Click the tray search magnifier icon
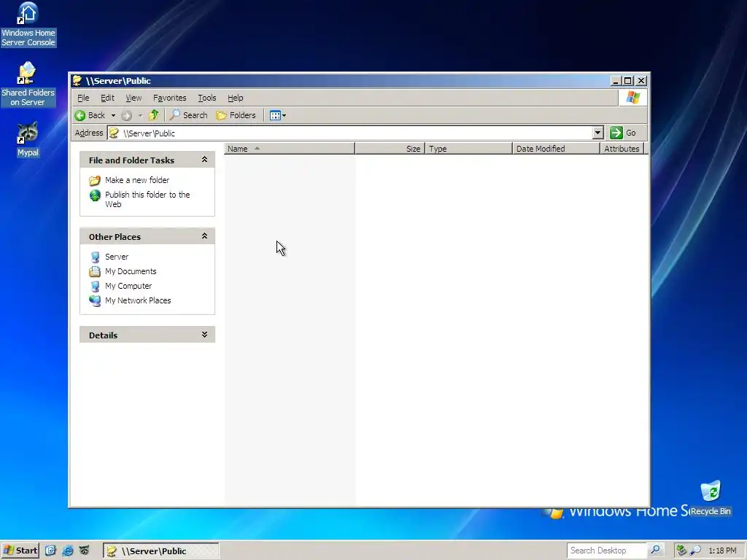The height and width of the screenshot is (560, 747). (x=695, y=551)
